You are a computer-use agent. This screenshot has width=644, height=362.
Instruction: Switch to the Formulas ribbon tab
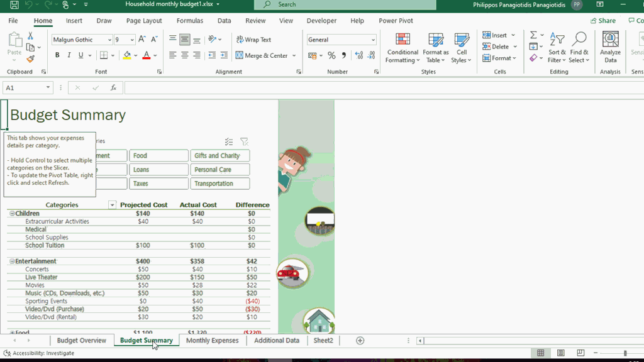pos(189,21)
